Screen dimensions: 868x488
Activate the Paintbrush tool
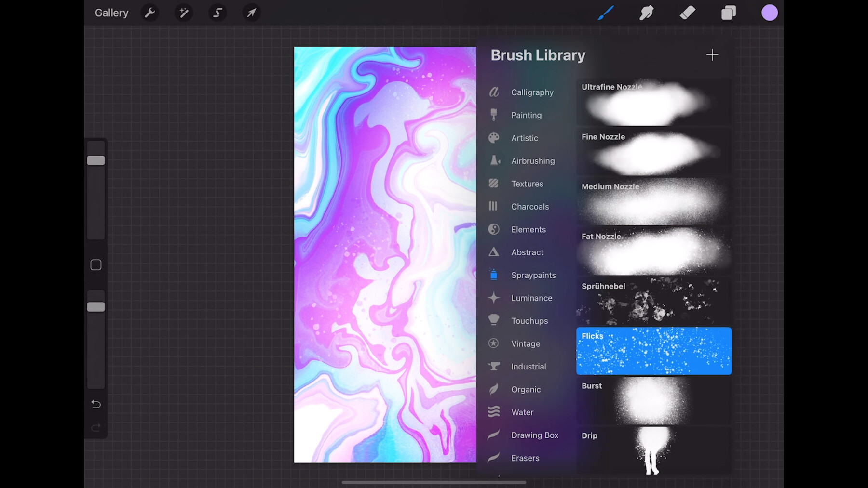click(x=606, y=13)
